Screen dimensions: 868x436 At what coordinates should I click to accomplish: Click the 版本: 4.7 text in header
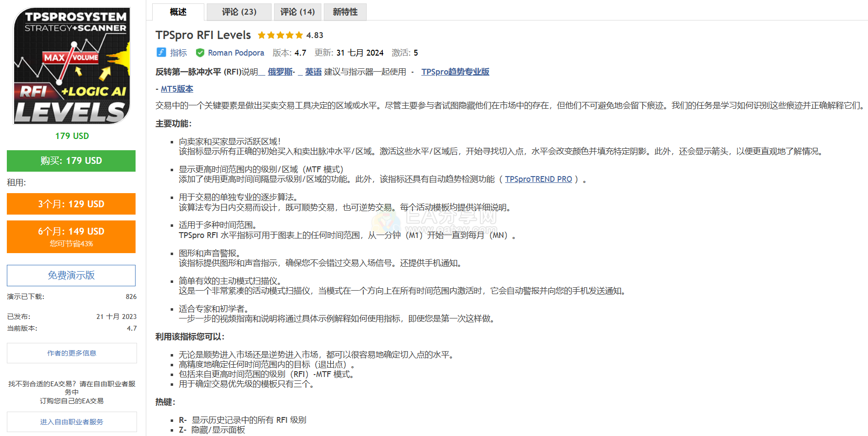[289, 53]
